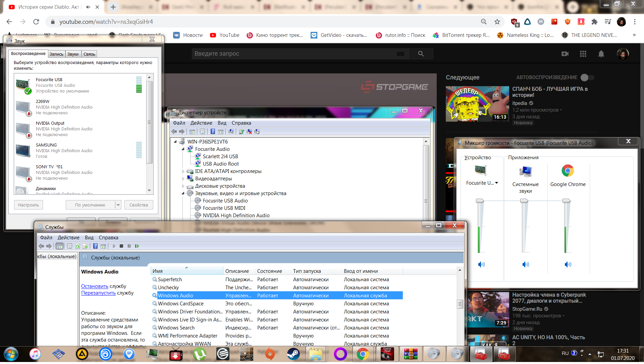Click Свойства button in Sound dialog
This screenshot has width=644, height=364.
click(x=139, y=205)
